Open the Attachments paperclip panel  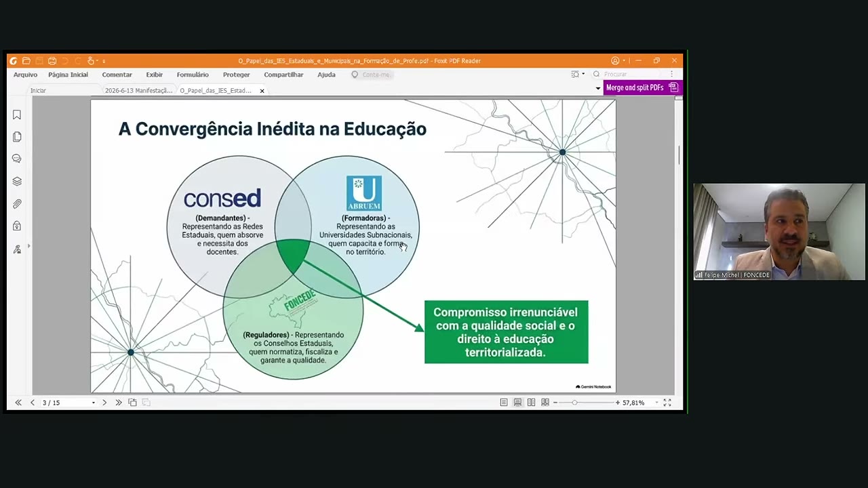pyautogui.click(x=17, y=203)
